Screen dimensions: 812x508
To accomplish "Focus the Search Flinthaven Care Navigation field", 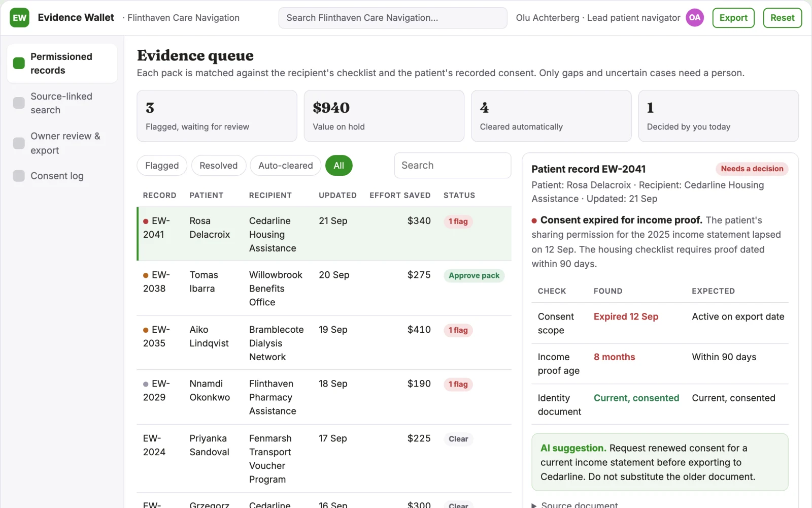I will pos(393,18).
